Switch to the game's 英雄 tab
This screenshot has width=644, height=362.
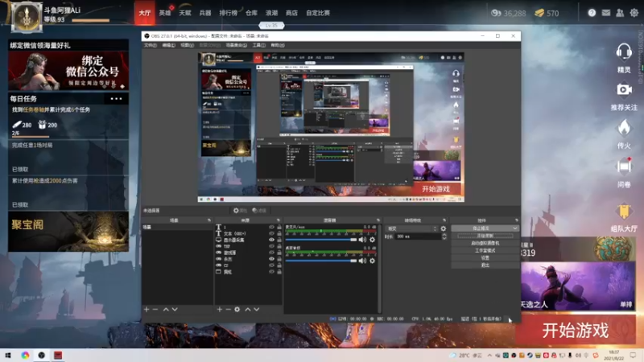click(165, 13)
